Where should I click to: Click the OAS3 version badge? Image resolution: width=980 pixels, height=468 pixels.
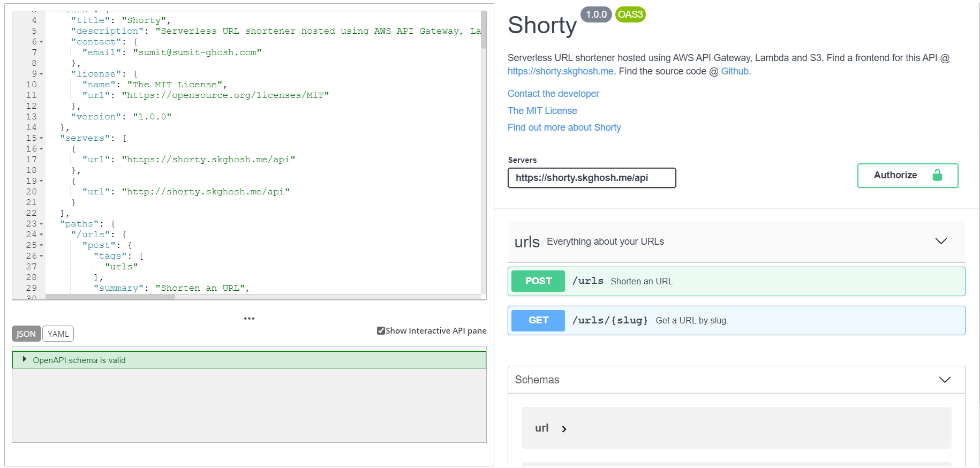pyautogui.click(x=630, y=14)
